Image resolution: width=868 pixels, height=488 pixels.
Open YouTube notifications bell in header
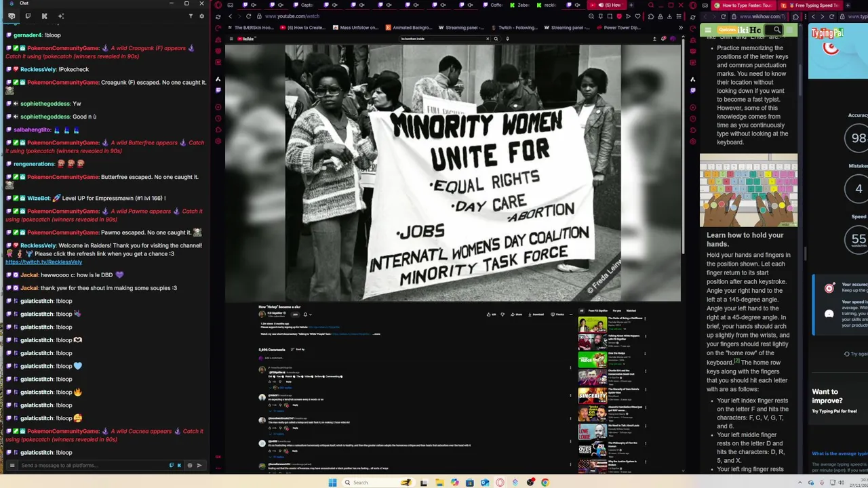pos(663,39)
